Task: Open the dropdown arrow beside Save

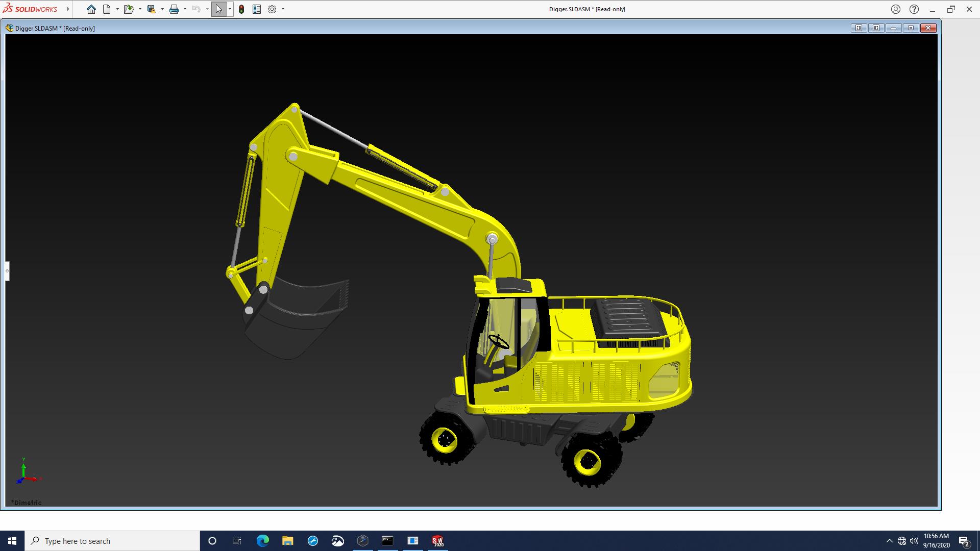Action: click(x=162, y=9)
